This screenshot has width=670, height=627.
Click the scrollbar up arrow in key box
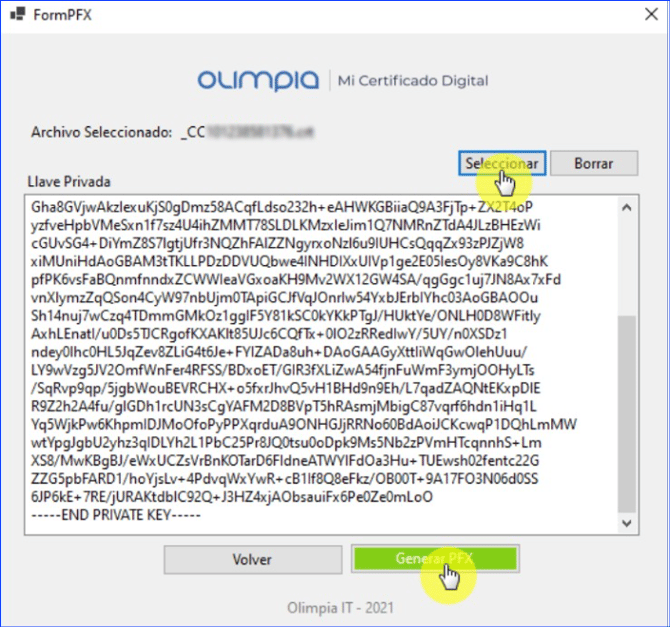coord(627,208)
